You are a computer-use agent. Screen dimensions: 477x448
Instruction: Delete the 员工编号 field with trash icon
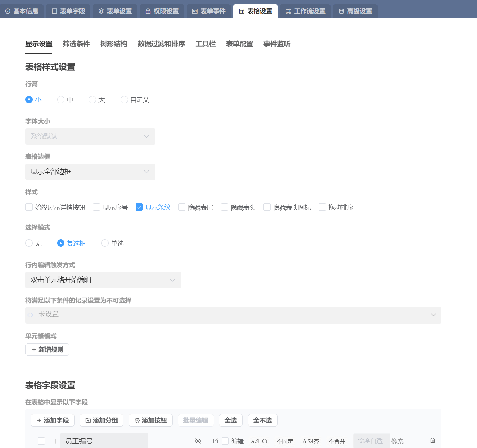coord(432,440)
